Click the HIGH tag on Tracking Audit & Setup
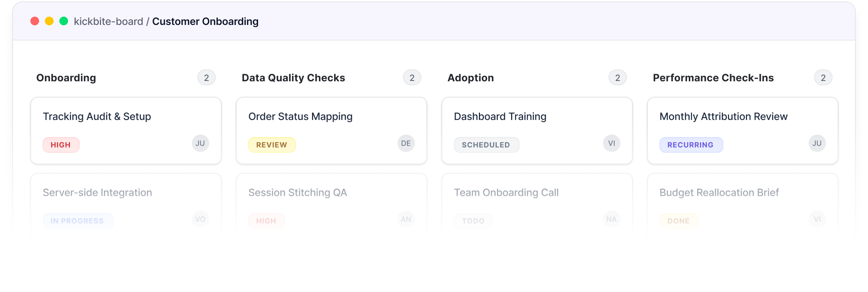This screenshot has width=868, height=292. click(61, 145)
